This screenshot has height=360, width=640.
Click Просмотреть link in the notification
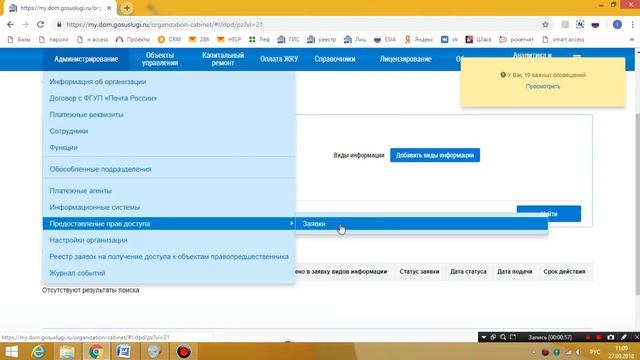(x=543, y=87)
